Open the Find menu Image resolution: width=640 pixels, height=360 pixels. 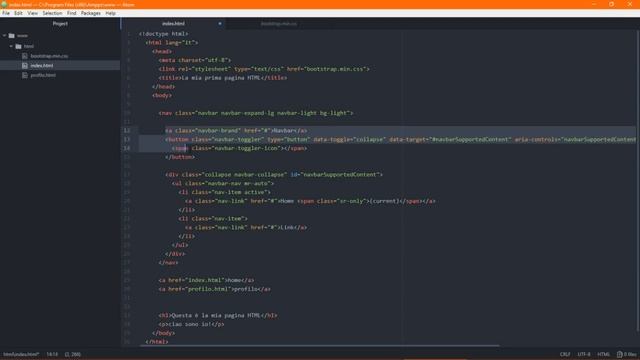71,13
